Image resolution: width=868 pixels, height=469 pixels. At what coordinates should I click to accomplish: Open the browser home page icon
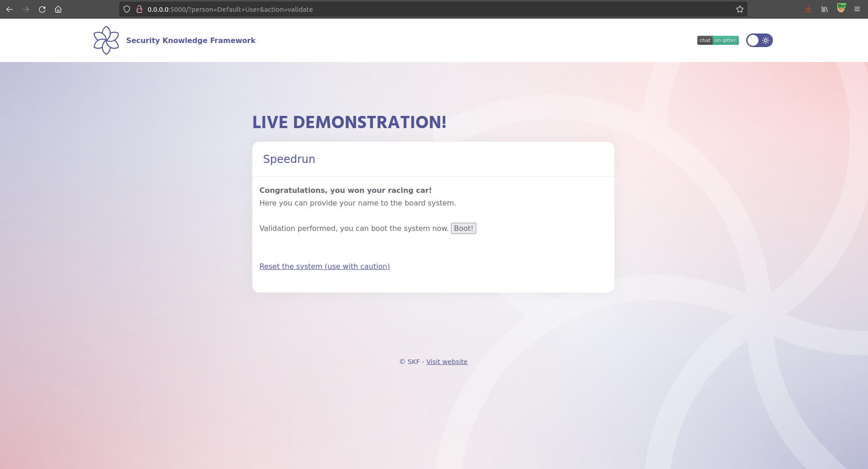(58, 9)
